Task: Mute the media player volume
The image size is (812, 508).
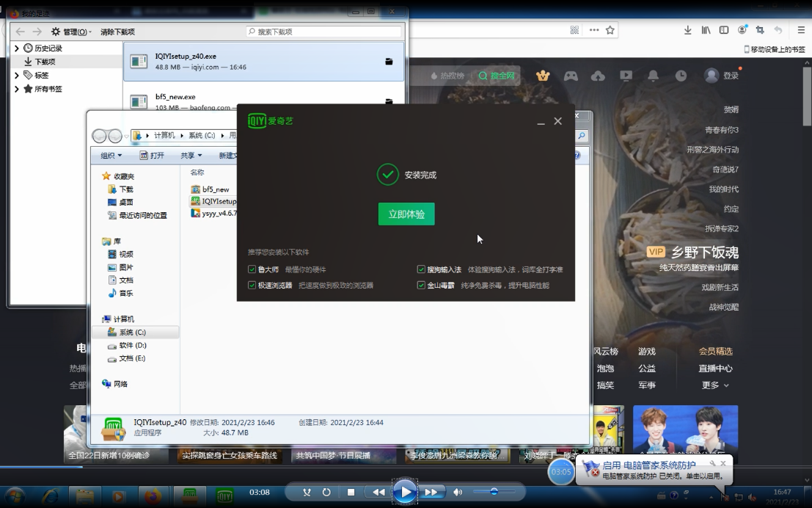Action: point(457,492)
